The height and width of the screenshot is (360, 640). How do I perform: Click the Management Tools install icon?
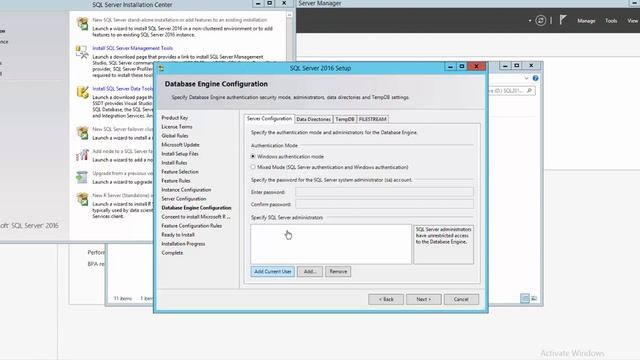pyautogui.click(x=82, y=52)
